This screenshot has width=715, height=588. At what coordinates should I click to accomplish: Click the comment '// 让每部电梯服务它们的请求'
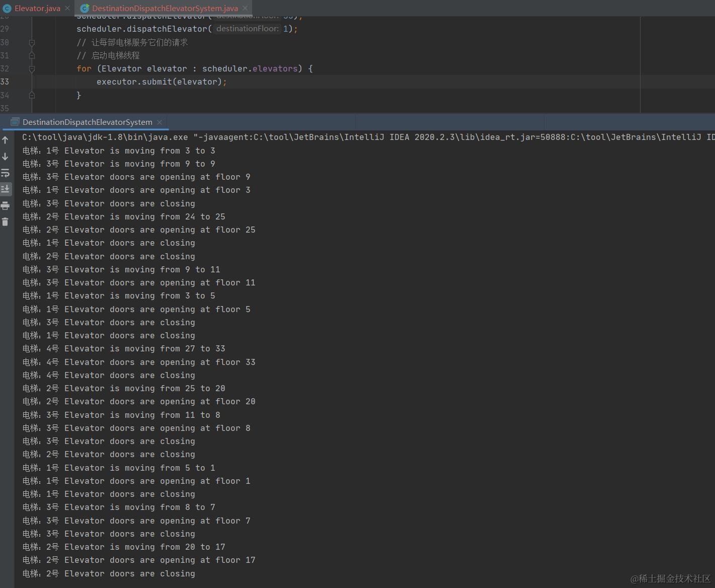[x=132, y=42]
